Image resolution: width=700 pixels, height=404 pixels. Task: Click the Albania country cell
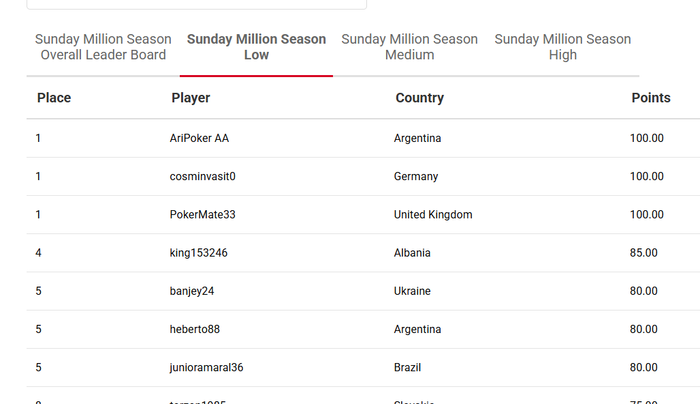pyautogui.click(x=412, y=253)
